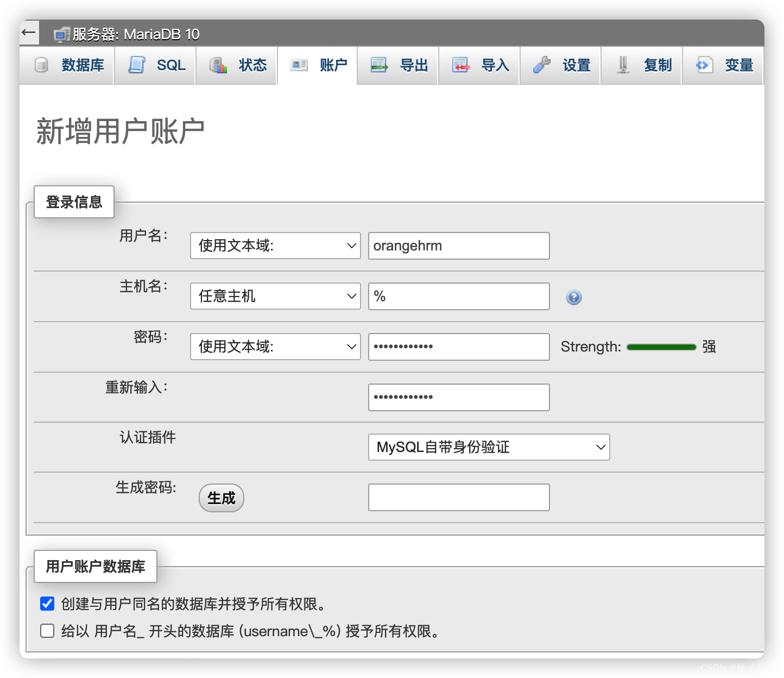Check 给以 用户名_ 开头的数据库 授予所有权限

47,631
